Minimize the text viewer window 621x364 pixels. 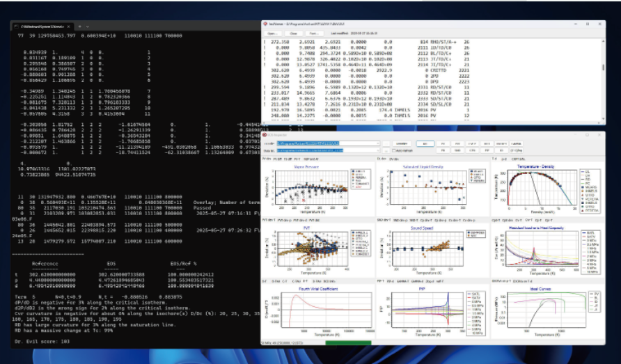pyautogui.click(x=576, y=24)
